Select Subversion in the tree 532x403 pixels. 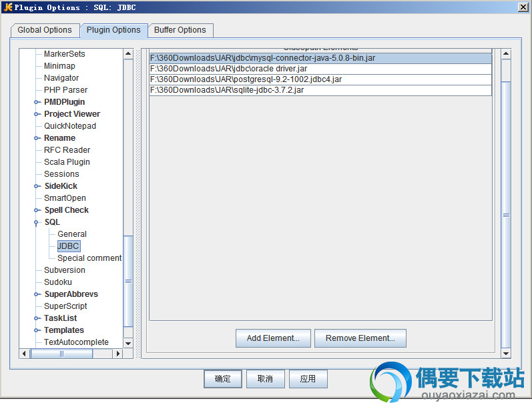tap(65, 270)
